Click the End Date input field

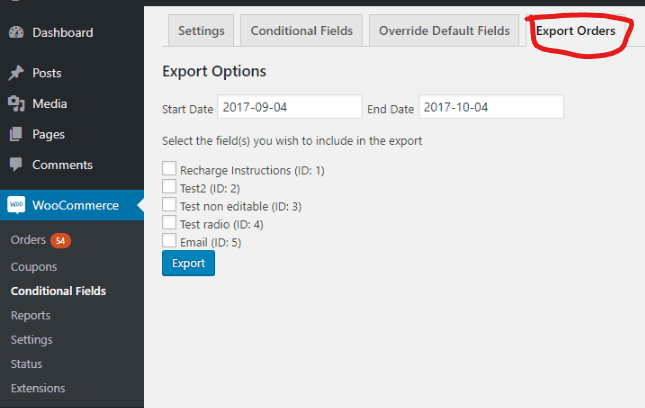click(491, 107)
